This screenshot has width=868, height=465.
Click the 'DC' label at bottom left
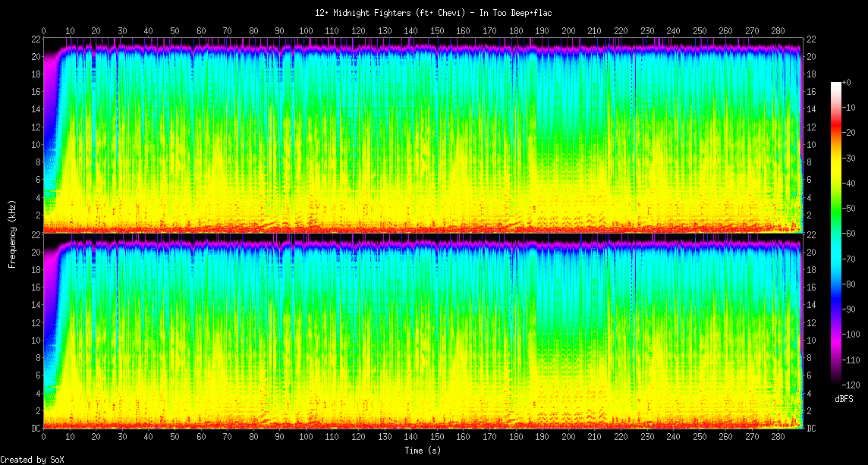[x=35, y=429]
